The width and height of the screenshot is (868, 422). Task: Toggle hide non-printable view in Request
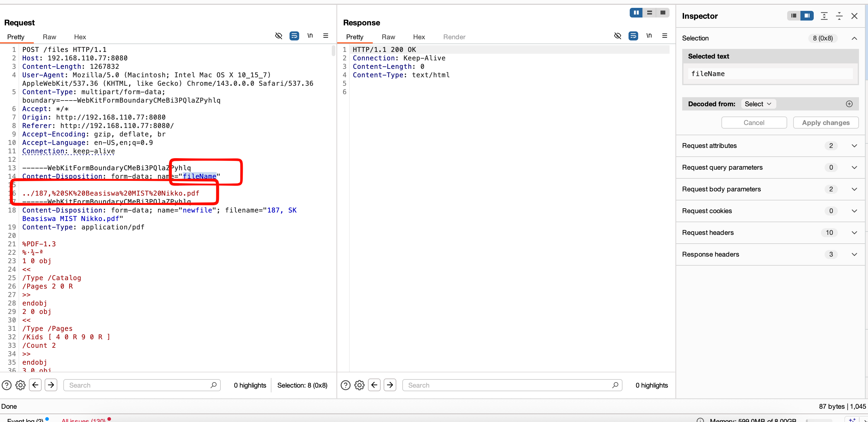click(278, 36)
